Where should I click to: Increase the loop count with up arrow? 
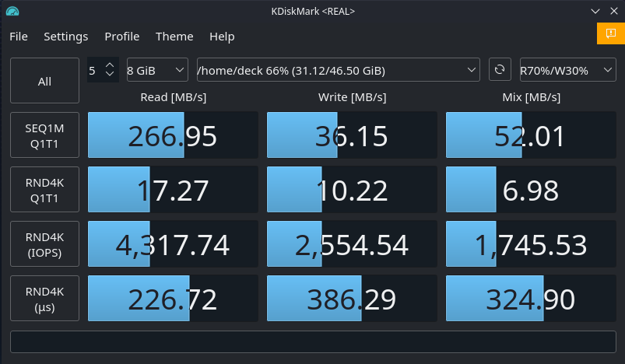(x=110, y=65)
